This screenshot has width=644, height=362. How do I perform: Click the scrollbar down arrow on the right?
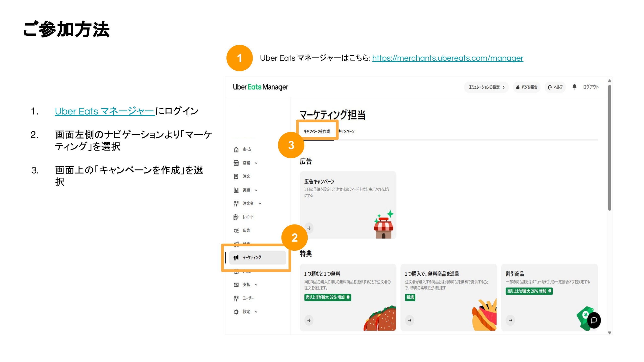point(610,333)
